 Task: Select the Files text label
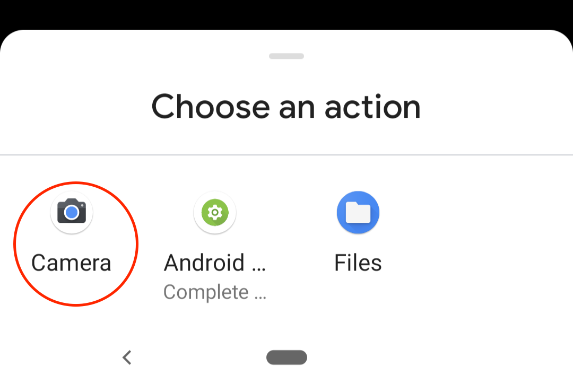pos(358,263)
